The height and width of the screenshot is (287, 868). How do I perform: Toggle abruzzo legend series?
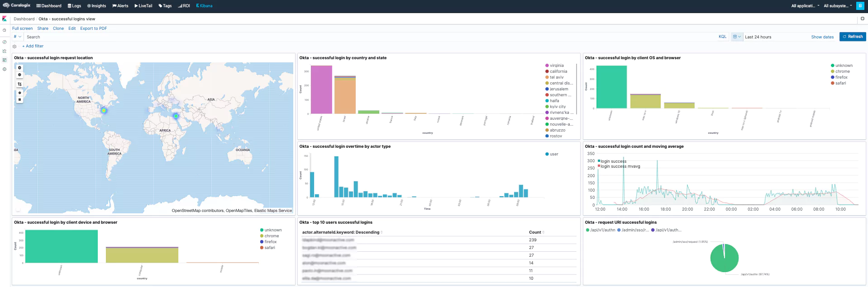(x=555, y=130)
